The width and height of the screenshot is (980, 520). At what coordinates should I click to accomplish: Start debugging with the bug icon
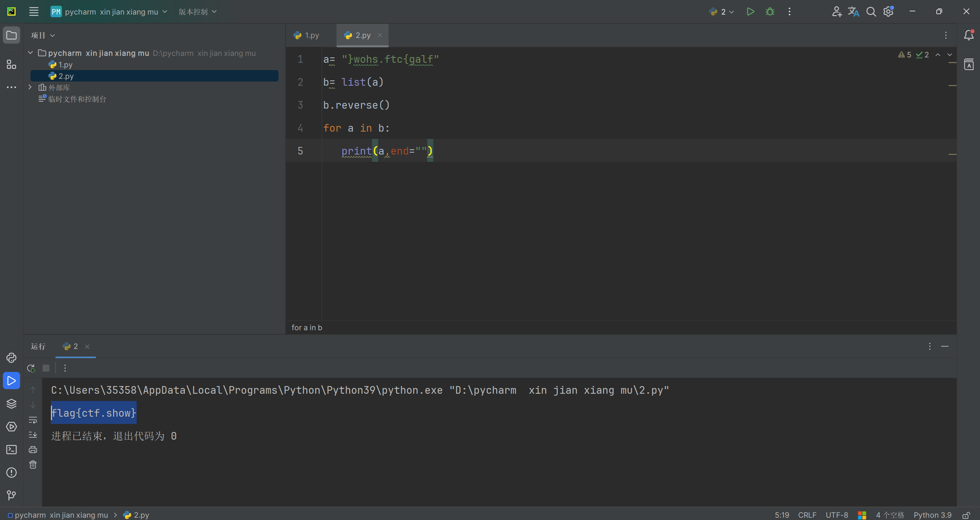click(x=770, y=11)
